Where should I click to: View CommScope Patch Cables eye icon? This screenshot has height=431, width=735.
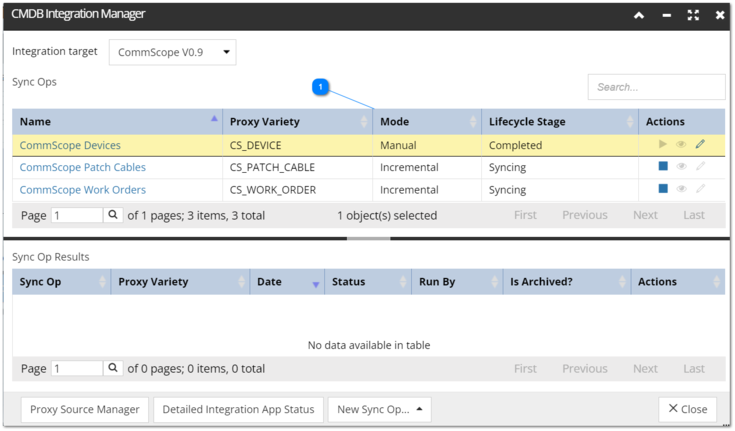(682, 166)
